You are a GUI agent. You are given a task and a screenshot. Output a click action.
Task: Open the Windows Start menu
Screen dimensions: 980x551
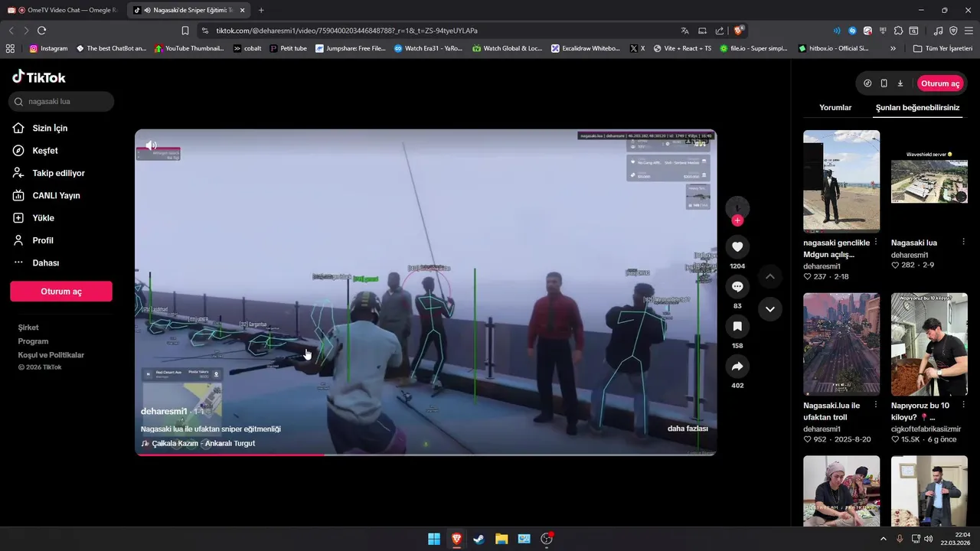pos(434,539)
